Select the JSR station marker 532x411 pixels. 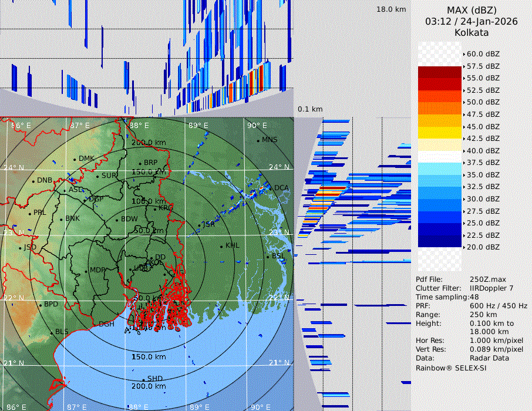(x=198, y=225)
